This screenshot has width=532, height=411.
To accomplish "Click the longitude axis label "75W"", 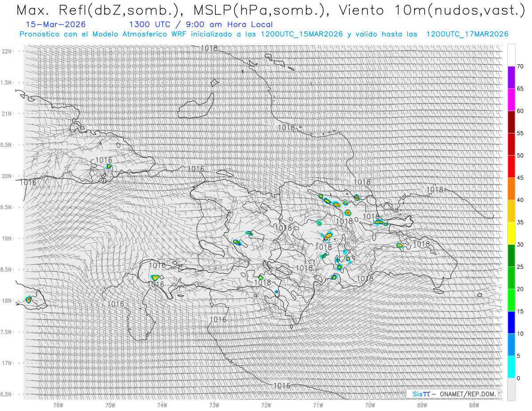I will click(x=110, y=405).
